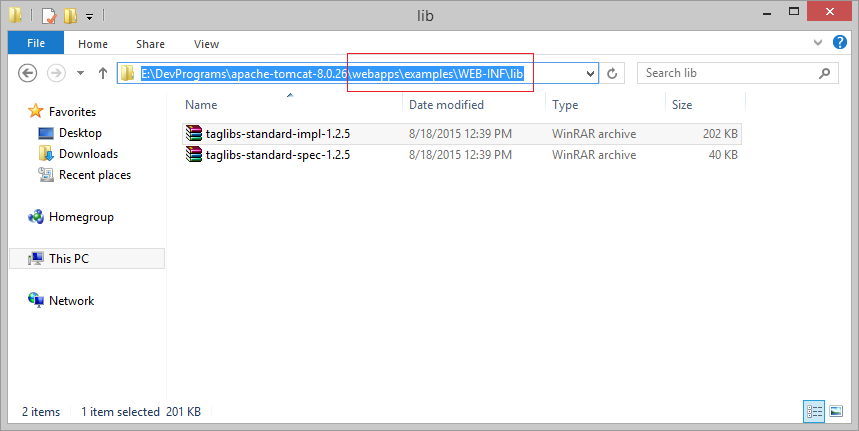Click the 40 KB size cell

pyautogui.click(x=723, y=155)
